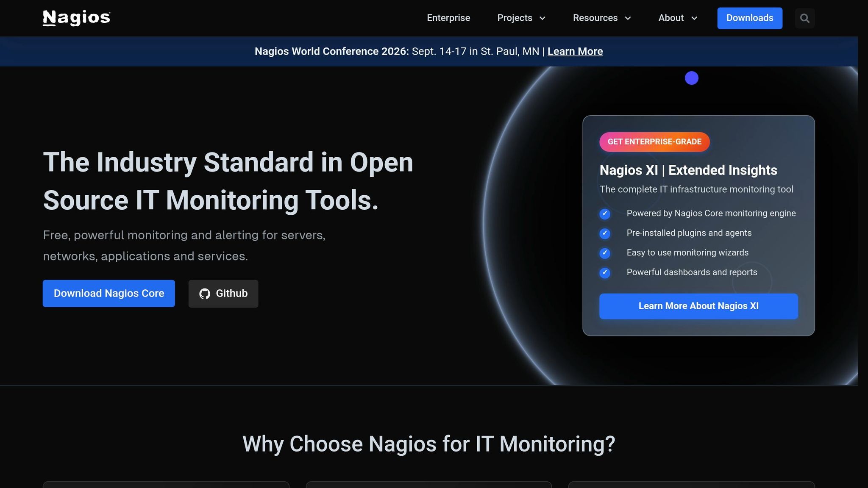Click the text Powerful dashboards and reports
This screenshot has width=868, height=488.
pyautogui.click(x=692, y=272)
